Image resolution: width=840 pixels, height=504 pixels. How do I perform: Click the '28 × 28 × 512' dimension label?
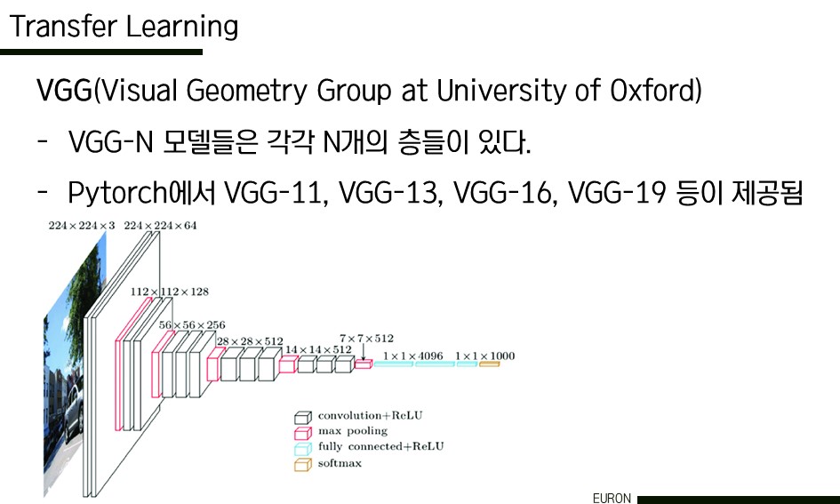pyautogui.click(x=250, y=341)
